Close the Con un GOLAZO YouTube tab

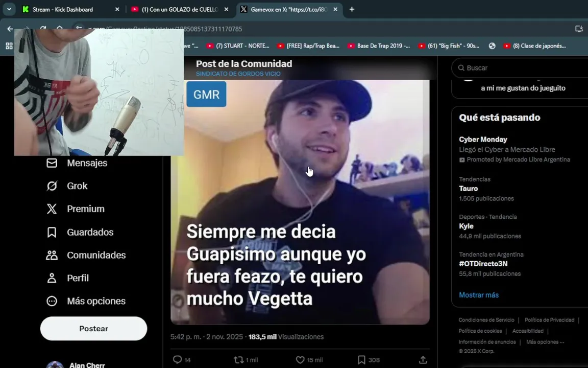pos(226,9)
